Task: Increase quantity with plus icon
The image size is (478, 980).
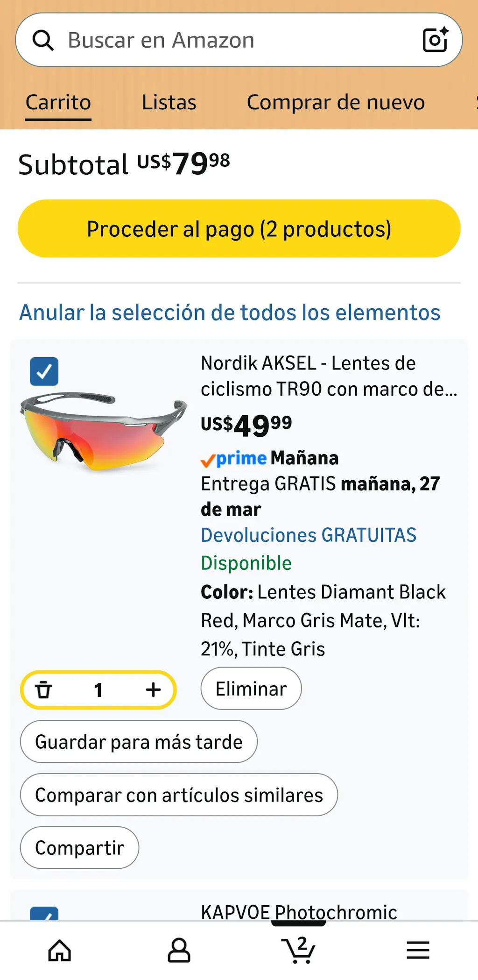Action: pos(153,690)
